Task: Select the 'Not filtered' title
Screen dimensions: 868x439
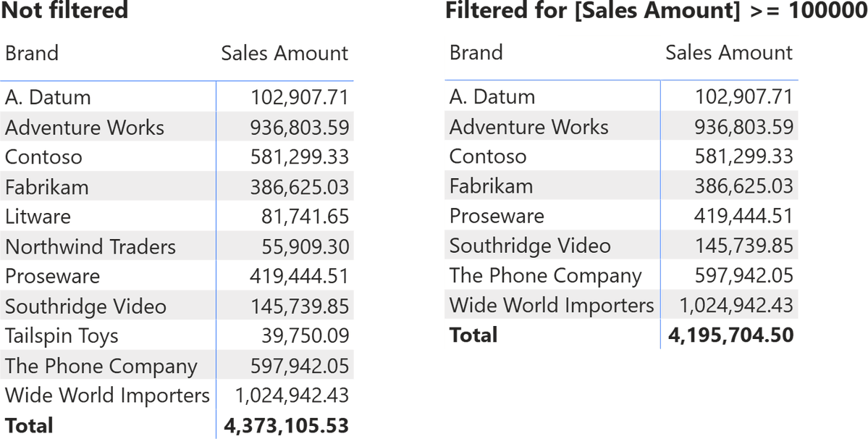Action: coord(64,10)
